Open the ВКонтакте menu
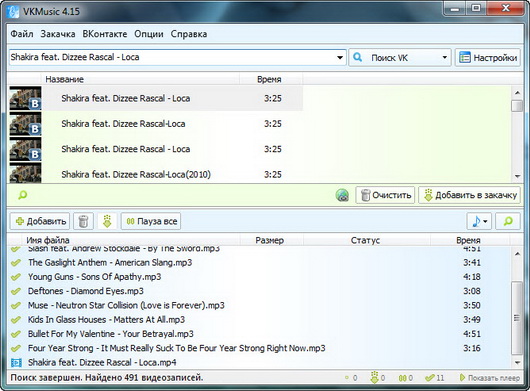This screenshot has height=391, width=530. [x=105, y=34]
